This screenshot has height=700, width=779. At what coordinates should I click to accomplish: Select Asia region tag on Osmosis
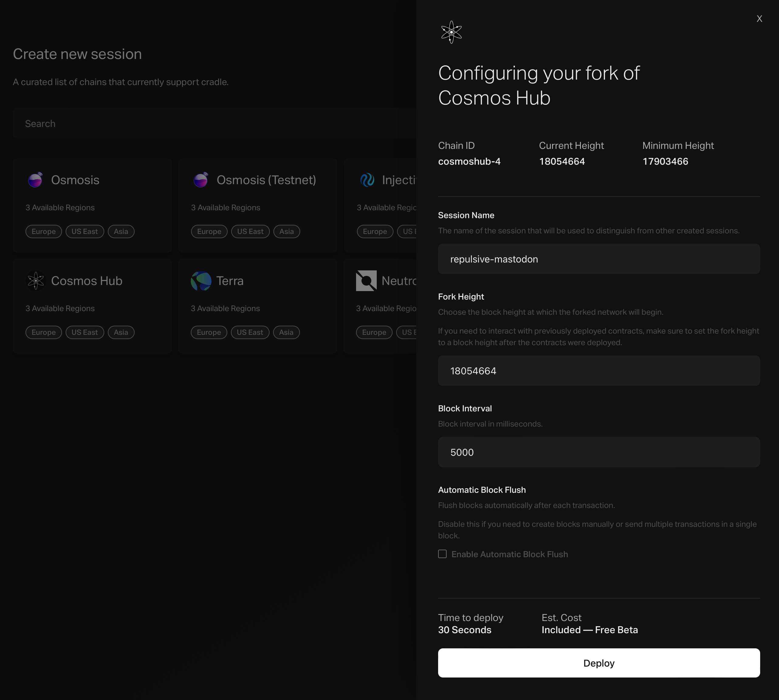121,231
